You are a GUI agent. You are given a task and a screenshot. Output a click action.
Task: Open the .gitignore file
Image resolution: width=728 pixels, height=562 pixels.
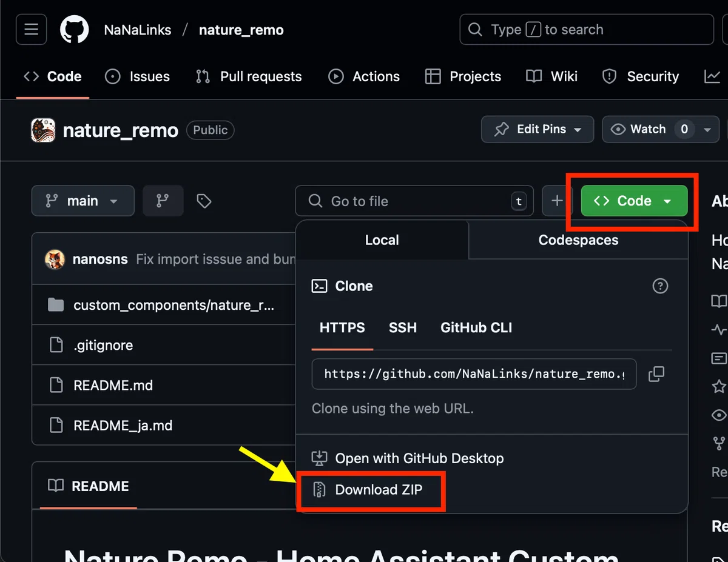[x=103, y=345]
